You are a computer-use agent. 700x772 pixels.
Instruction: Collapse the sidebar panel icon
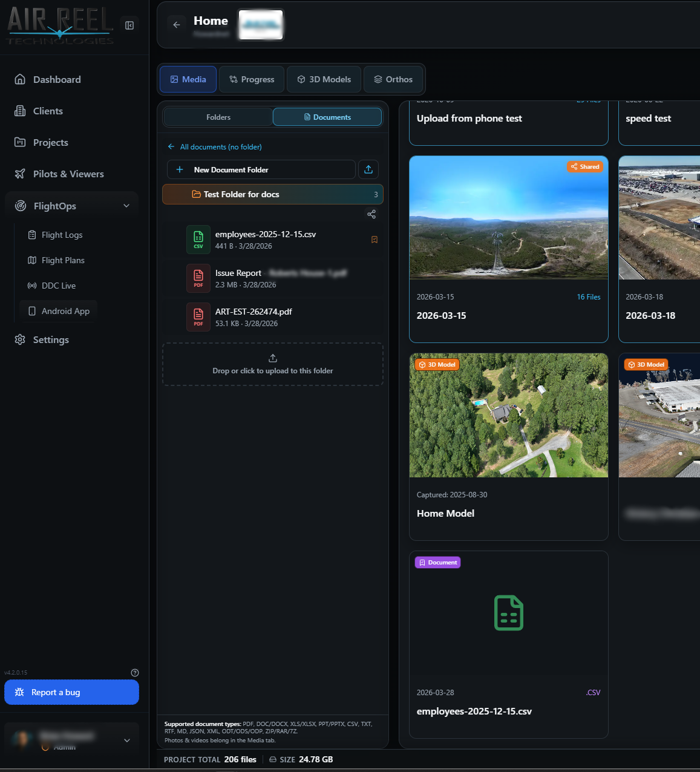[129, 25]
